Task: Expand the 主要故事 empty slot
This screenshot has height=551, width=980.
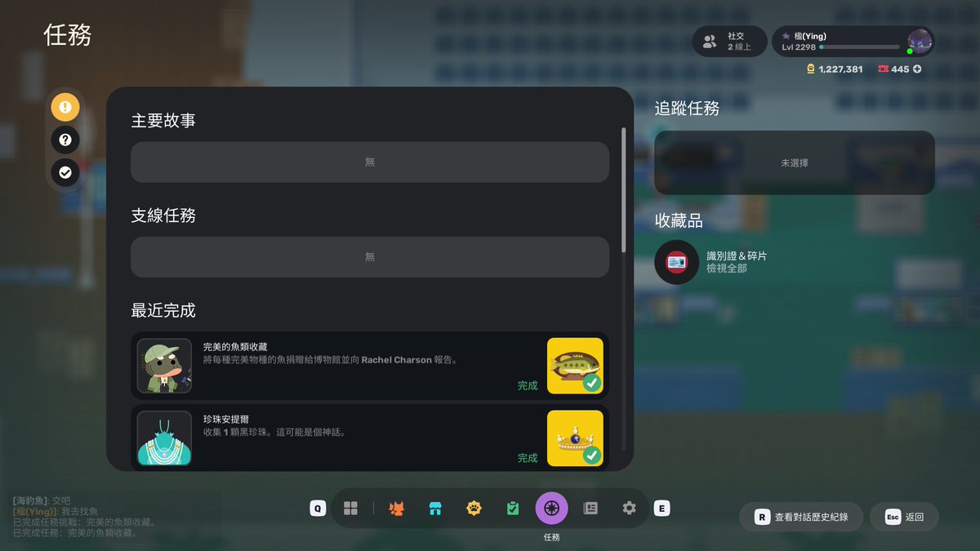Action: click(369, 162)
